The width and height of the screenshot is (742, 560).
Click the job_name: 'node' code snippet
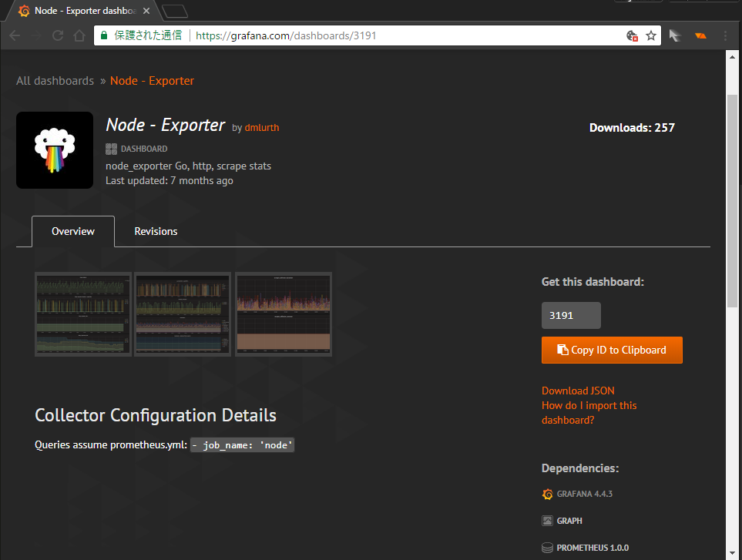[x=242, y=445]
